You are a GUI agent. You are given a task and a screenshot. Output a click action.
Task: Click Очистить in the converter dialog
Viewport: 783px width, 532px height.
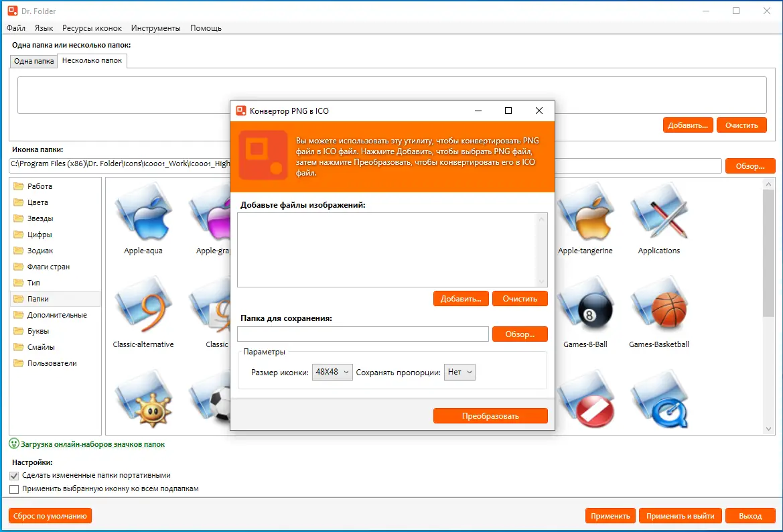[520, 299]
